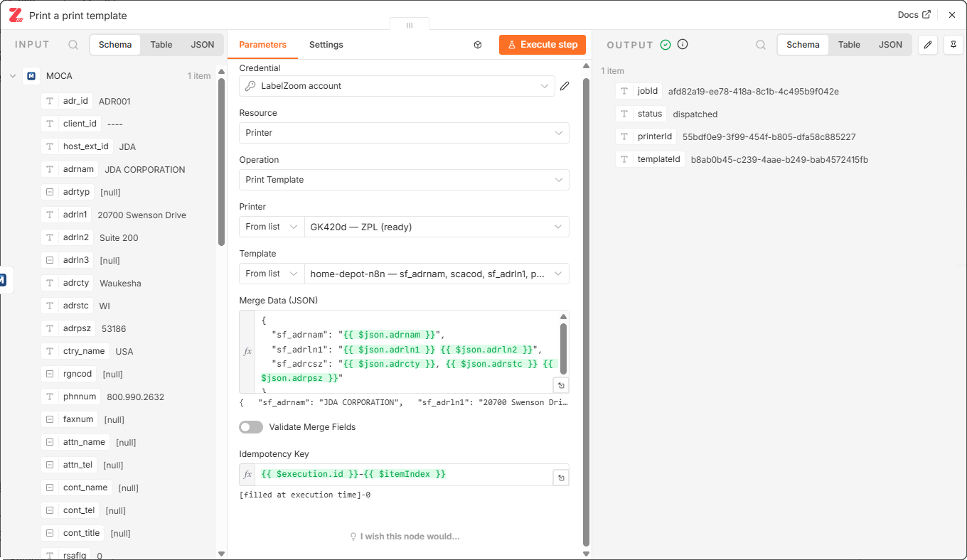Edit the LabelZoom account credential pencil

point(565,86)
